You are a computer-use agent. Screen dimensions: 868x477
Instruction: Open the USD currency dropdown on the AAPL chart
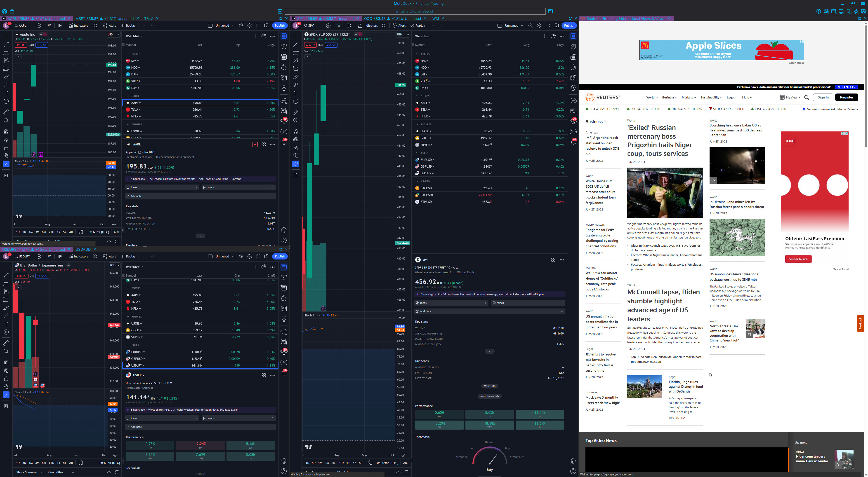click(113, 34)
